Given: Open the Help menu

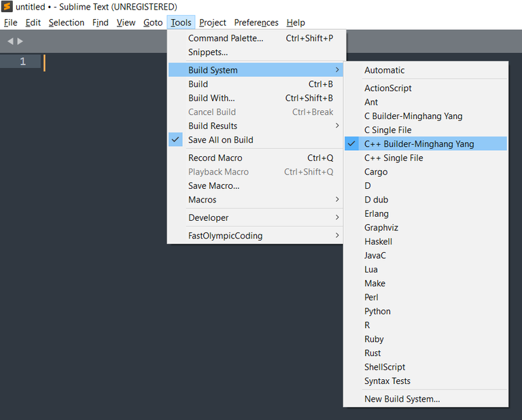Looking at the screenshot, I should pyautogui.click(x=296, y=22).
